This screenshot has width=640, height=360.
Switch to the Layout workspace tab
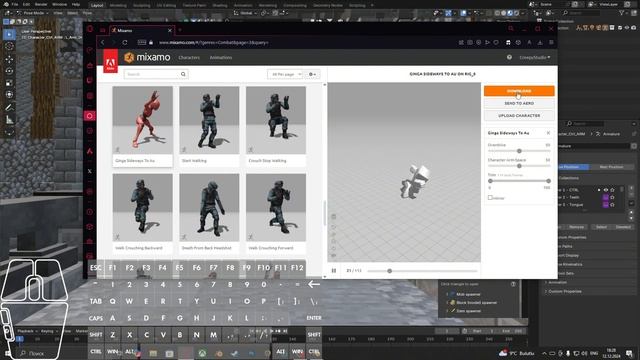(97, 5)
